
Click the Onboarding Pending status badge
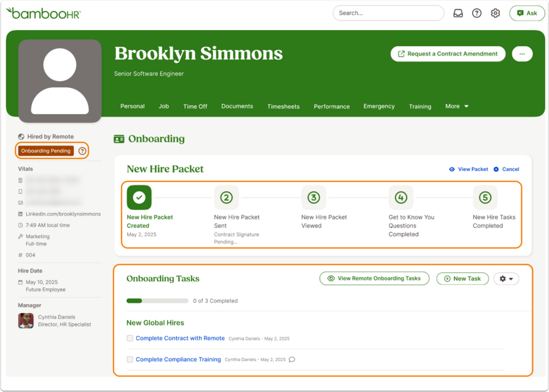(46, 151)
